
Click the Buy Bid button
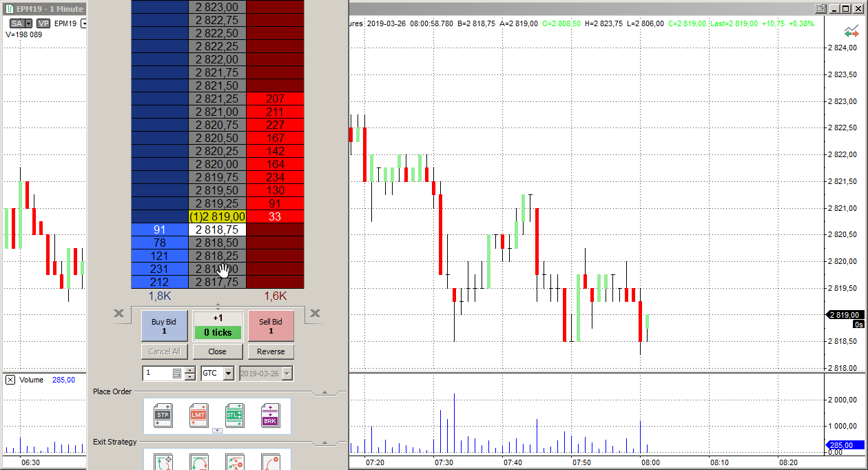[x=164, y=326]
